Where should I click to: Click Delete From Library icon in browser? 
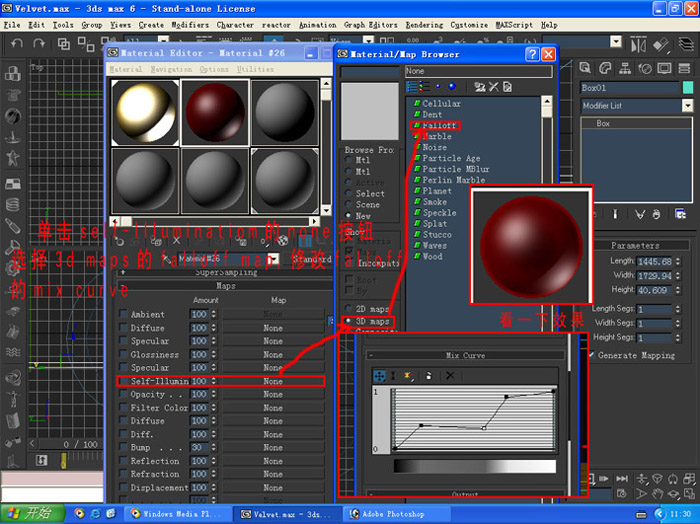click(494, 87)
